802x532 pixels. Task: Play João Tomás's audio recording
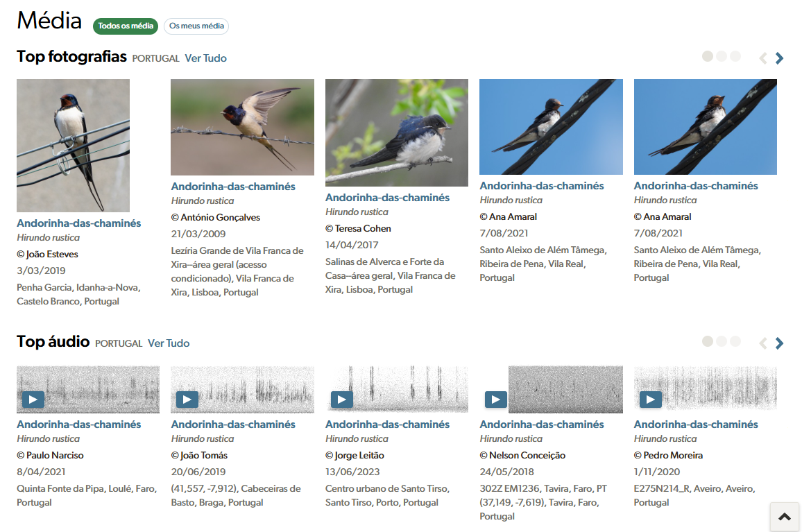click(187, 400)
